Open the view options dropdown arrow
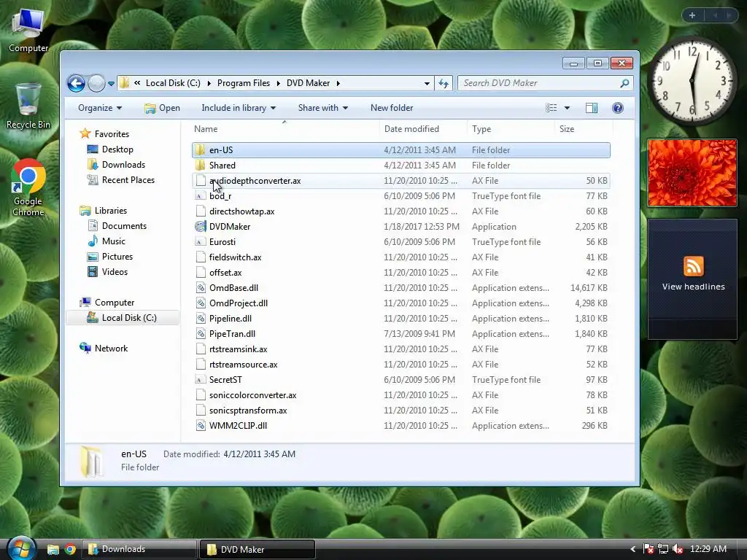This screenshot has width=747, height=560. click(x=567, y=108)
